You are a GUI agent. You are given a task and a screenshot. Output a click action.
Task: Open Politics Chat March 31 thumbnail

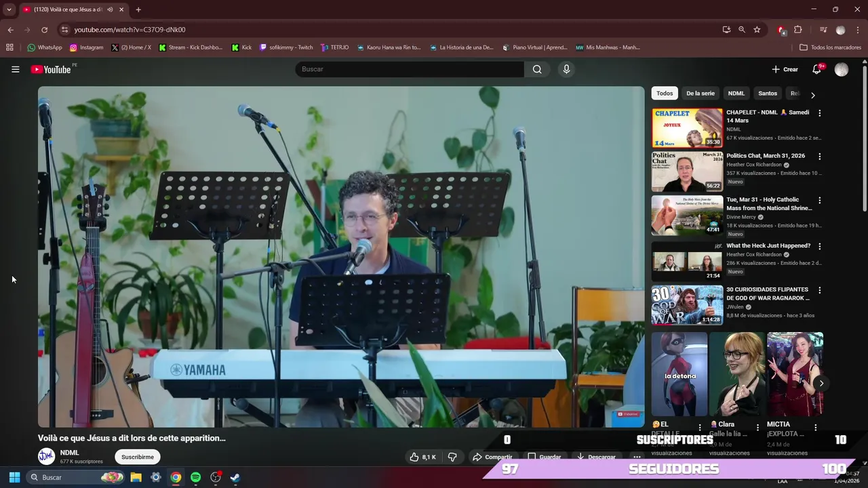687,171
